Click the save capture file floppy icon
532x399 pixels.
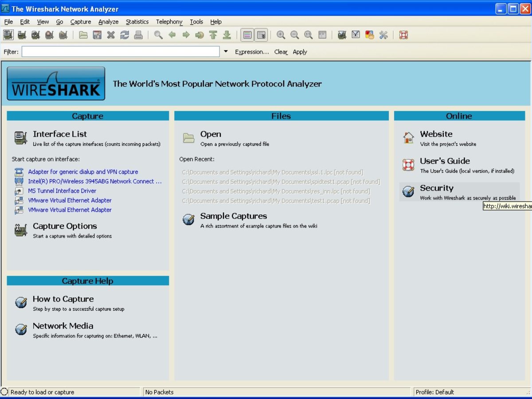click(x=97, y=35)
